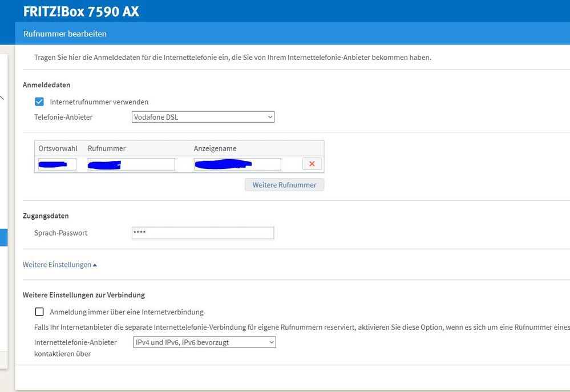Enable Anmeldung immer über eine Internetverbindung
The width and height of the screenshot is (570, 392).
click(39, 312)
